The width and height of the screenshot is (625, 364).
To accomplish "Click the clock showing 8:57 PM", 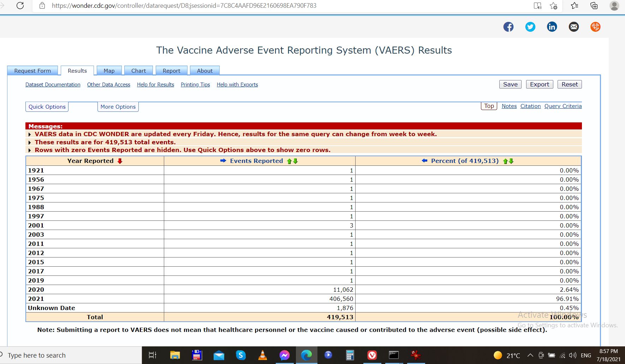I will pyautogui.click(x=608, y=351).
